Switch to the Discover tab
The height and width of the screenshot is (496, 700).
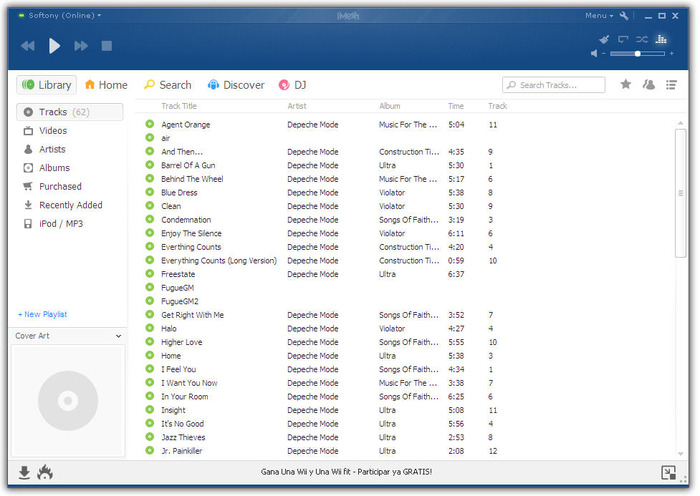[235, 85]
